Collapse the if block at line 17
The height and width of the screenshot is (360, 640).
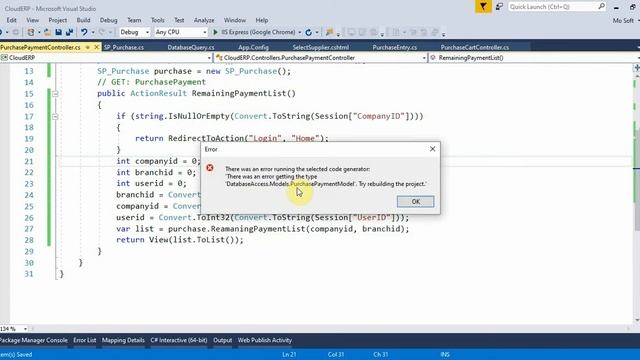coord(55,117)
